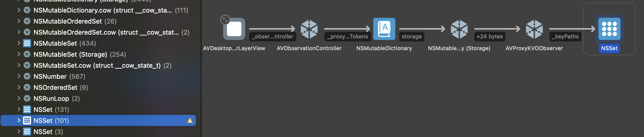644x137 pixels.
Task: Click the _keyPaths reference label
Action: click(x=565, y=37)
